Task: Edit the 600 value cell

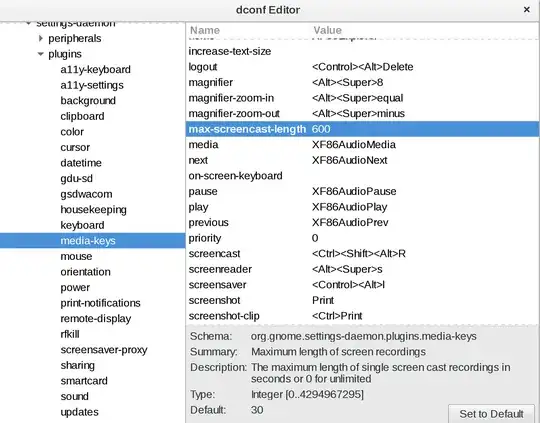Action: point(321,129)
